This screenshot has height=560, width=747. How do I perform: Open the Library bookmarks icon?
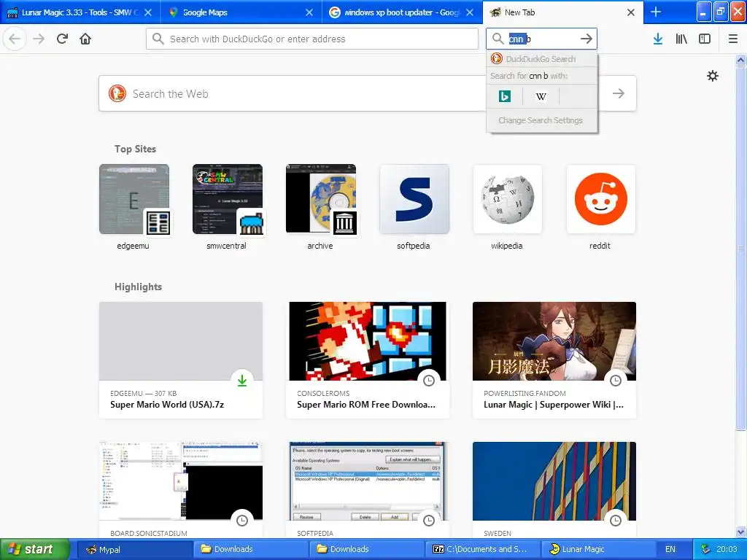tap(681, 39)
